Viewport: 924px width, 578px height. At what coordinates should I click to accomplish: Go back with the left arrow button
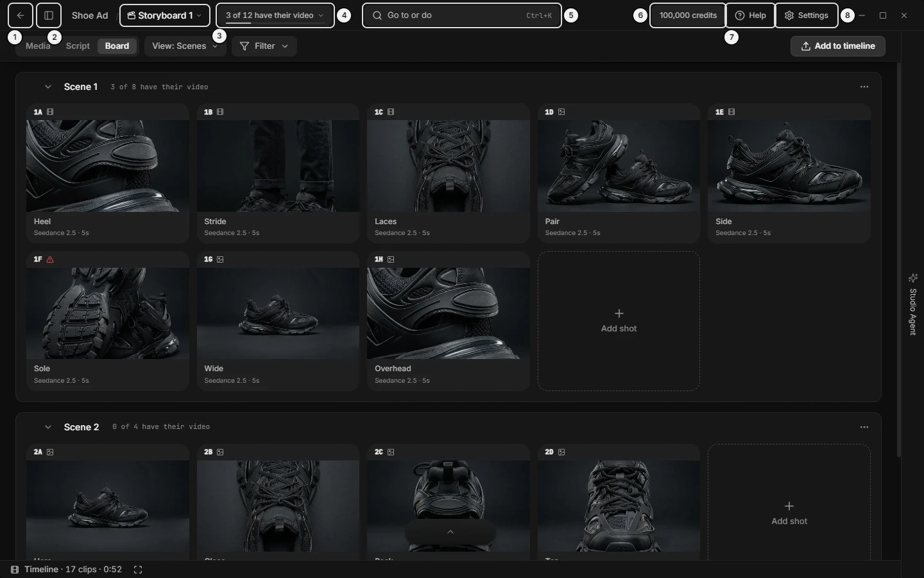tap(21, 15)
